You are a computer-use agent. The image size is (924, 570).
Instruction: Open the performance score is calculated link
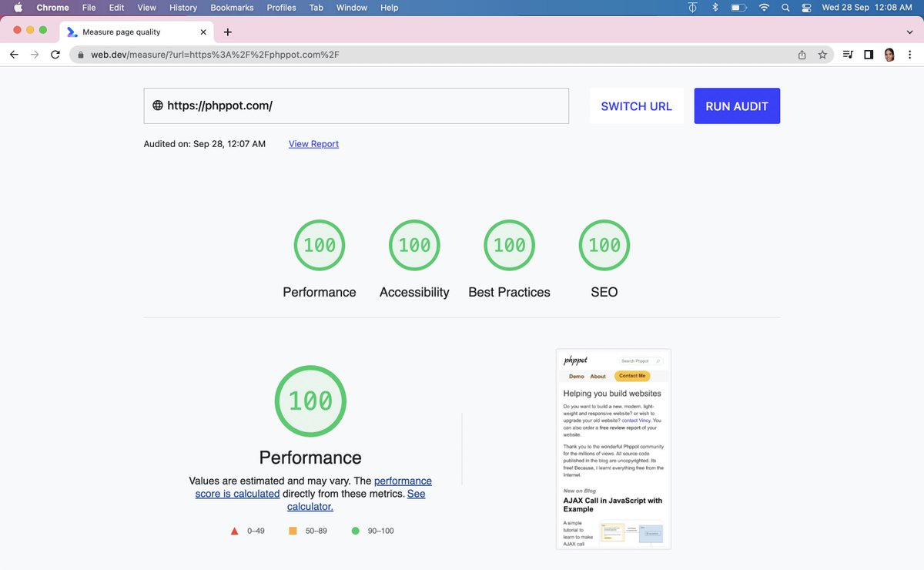pos(313,487)
